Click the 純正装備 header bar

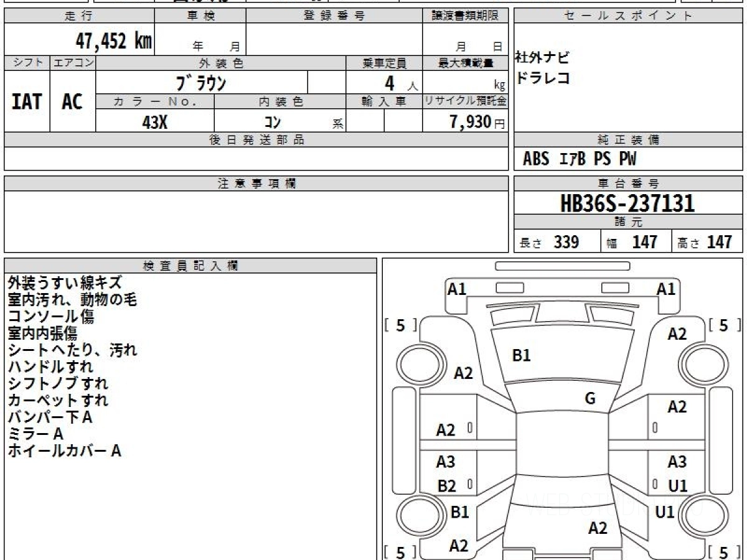(x=628, y=140)
